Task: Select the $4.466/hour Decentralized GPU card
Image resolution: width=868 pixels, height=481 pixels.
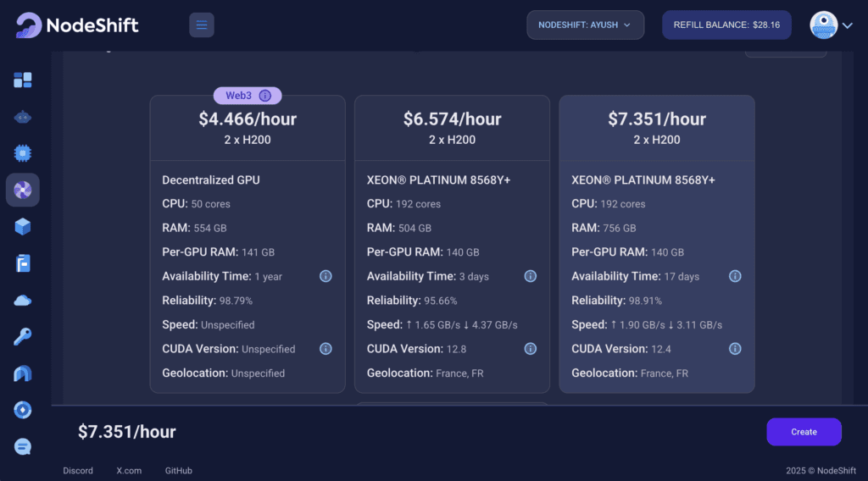Action: click(248, 244)
